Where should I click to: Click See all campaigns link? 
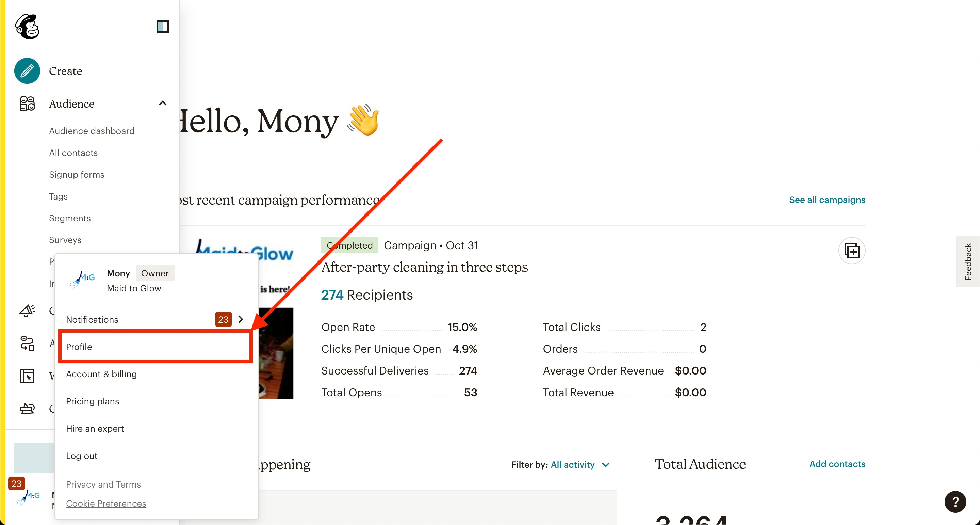827,200
